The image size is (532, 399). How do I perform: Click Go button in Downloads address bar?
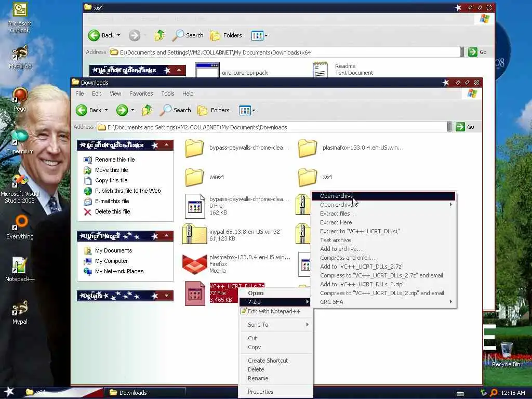[465, 127]
